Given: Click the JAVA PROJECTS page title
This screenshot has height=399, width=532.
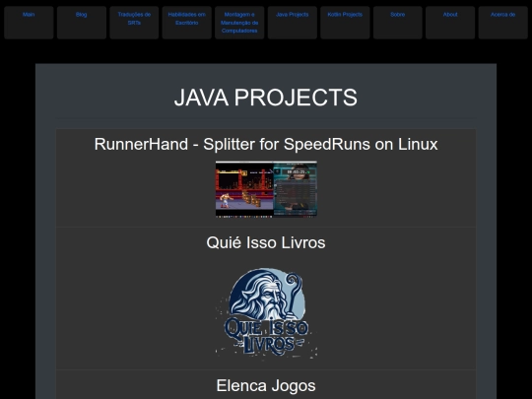Looking at the screenshot, I should [266, 98].
